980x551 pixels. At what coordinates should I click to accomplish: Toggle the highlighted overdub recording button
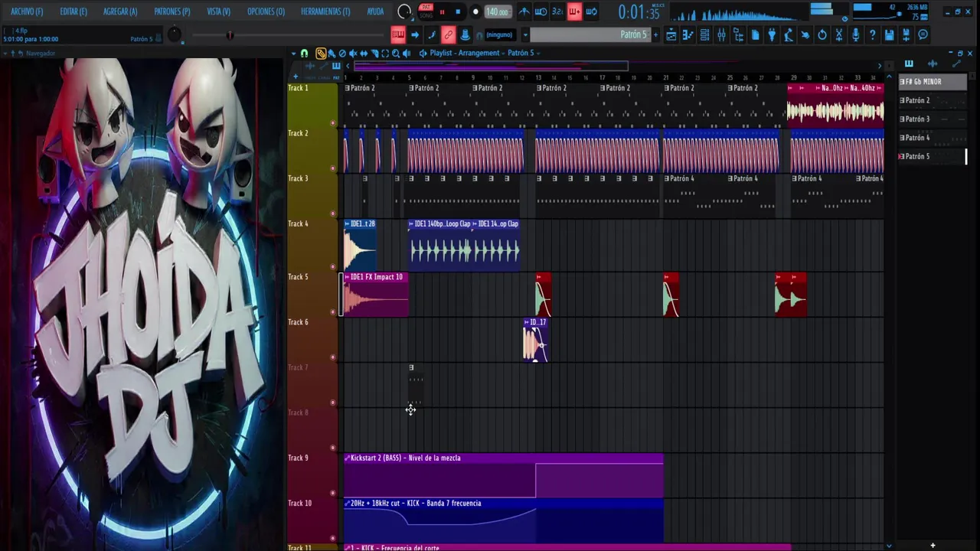click(574, 11)
